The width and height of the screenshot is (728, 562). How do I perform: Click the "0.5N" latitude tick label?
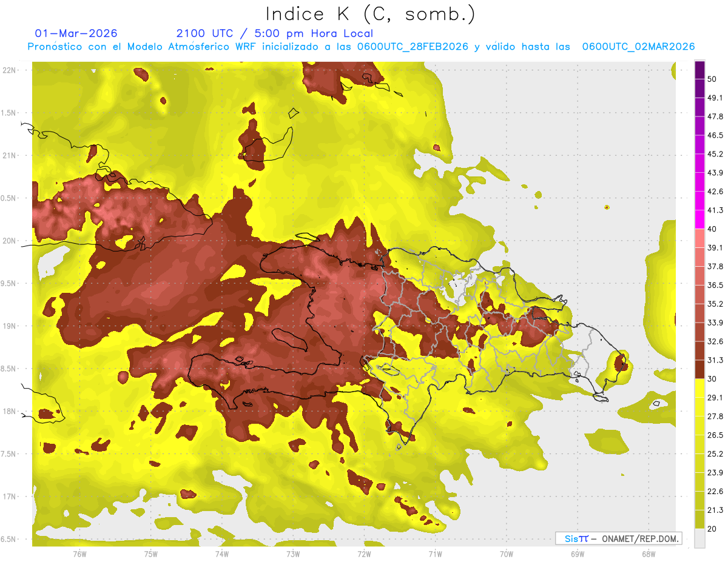click(8, 198)
